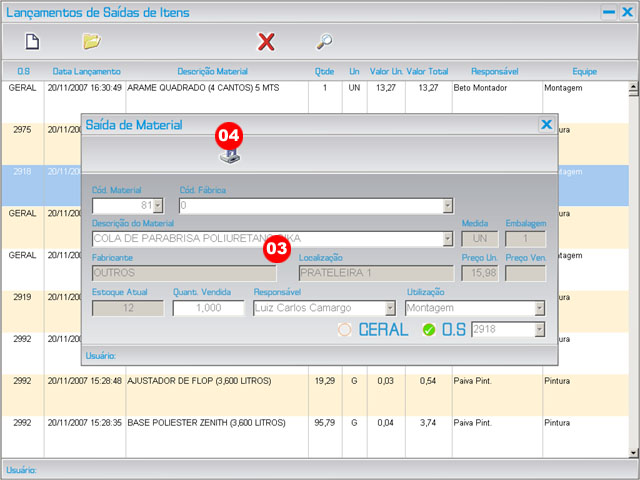Expand the O.S number dropdown
The image size is (640, 480).
[540, 330]
